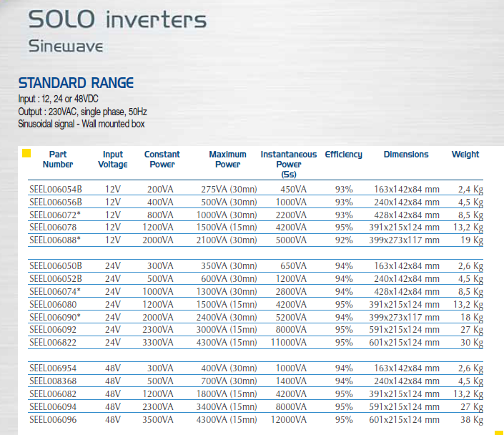Click the Sinusoidal signal - Wall mounted box line
This screenshot has width=504, height=435.
pyautogui.click(x=81, y=124)
